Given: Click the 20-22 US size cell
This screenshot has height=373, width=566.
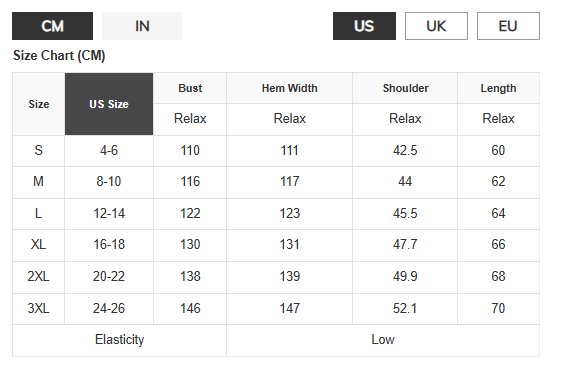Looking at the screenshot, I should [109, 277].
